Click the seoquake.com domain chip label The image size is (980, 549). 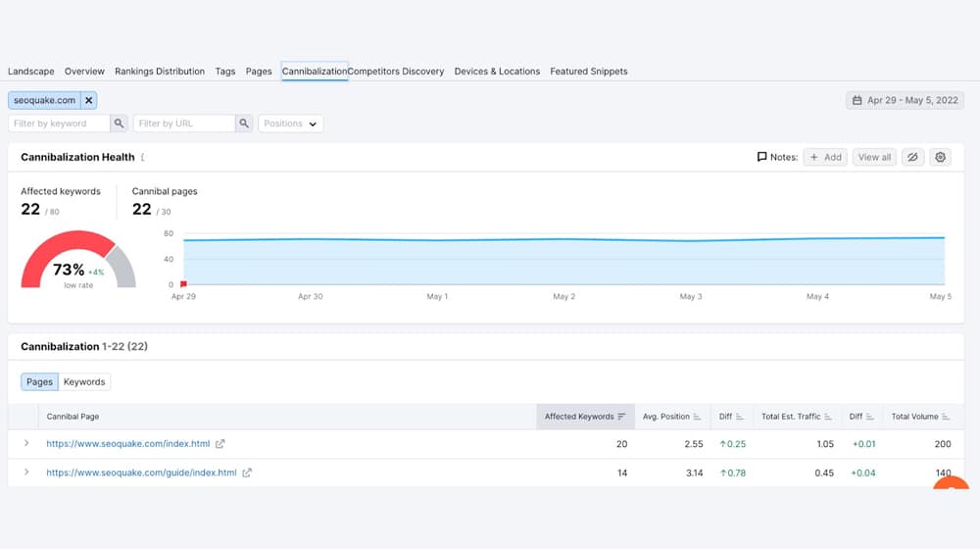coord(44,100)
